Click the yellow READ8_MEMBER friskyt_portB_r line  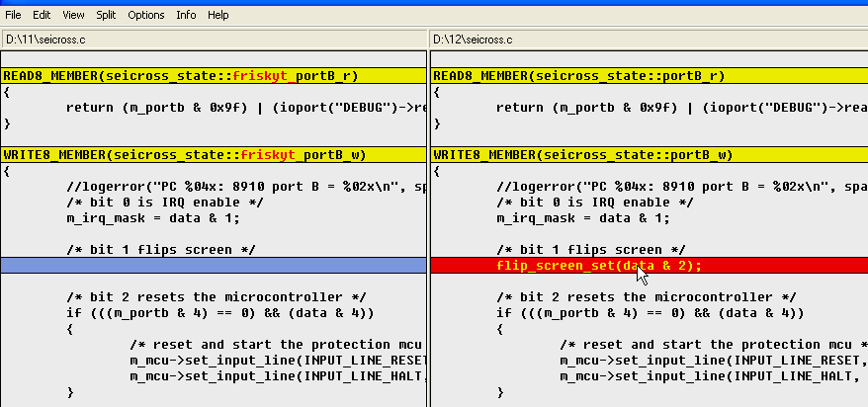pyautogui.click(x=180, y=75)
